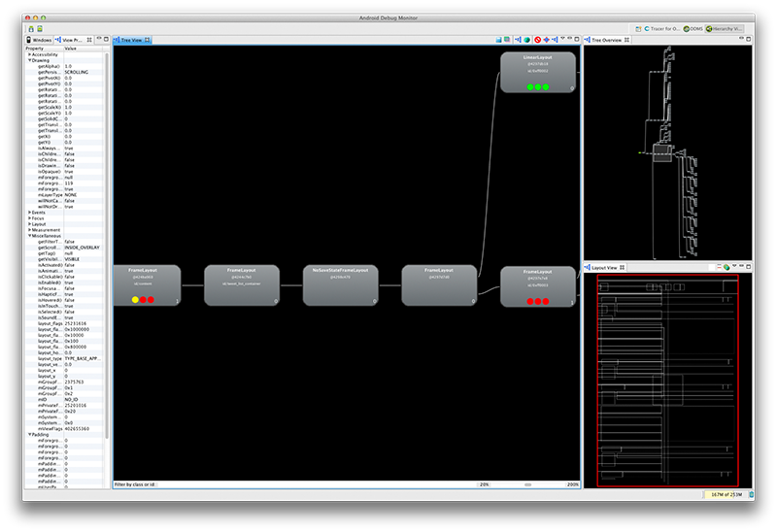The width and height of the screenshot is (777, 532).
Task: Click layout view green refresh globe icon
Action: (x=726, y=267)
